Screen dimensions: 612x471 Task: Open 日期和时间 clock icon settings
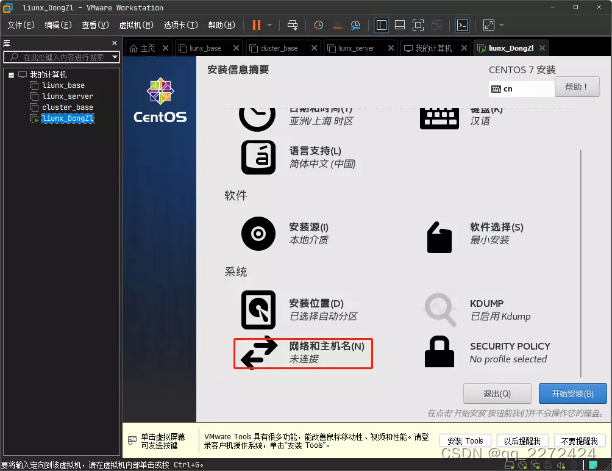[257, 118]
